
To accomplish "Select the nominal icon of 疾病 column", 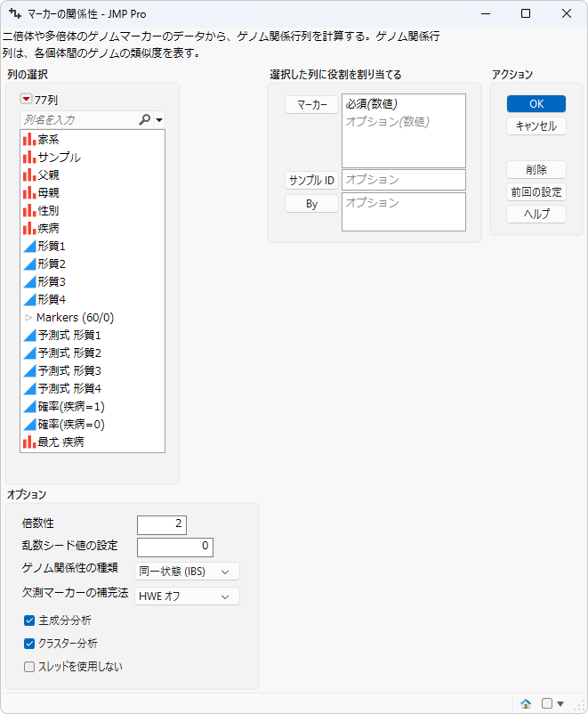I will (x=29, y=228).
